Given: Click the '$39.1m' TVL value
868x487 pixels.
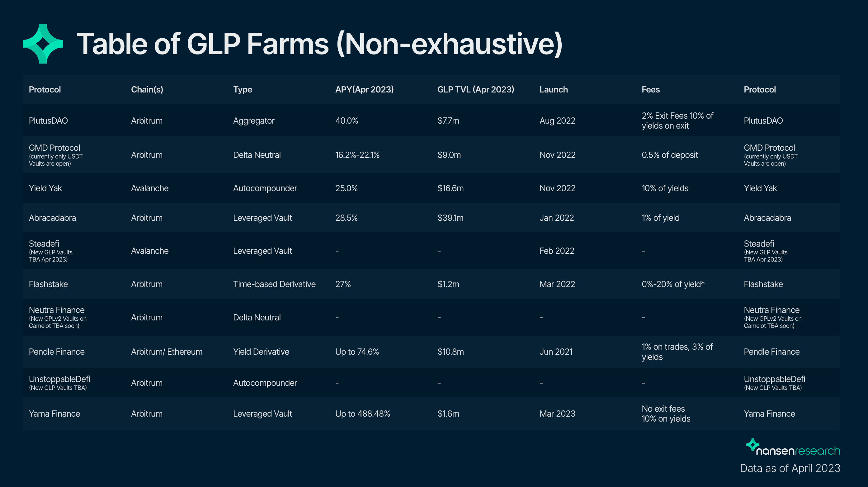Looking at the screenshot, I should pos(450,218).
